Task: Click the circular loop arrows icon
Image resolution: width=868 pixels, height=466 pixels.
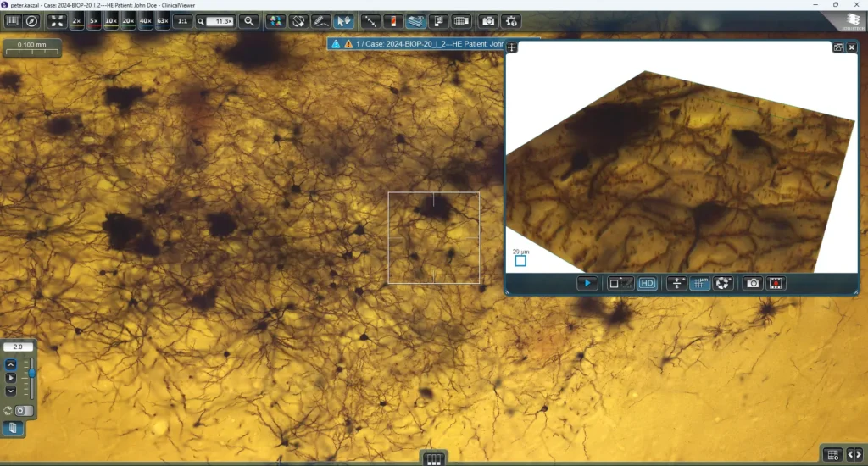Action: tap(8, 411)
